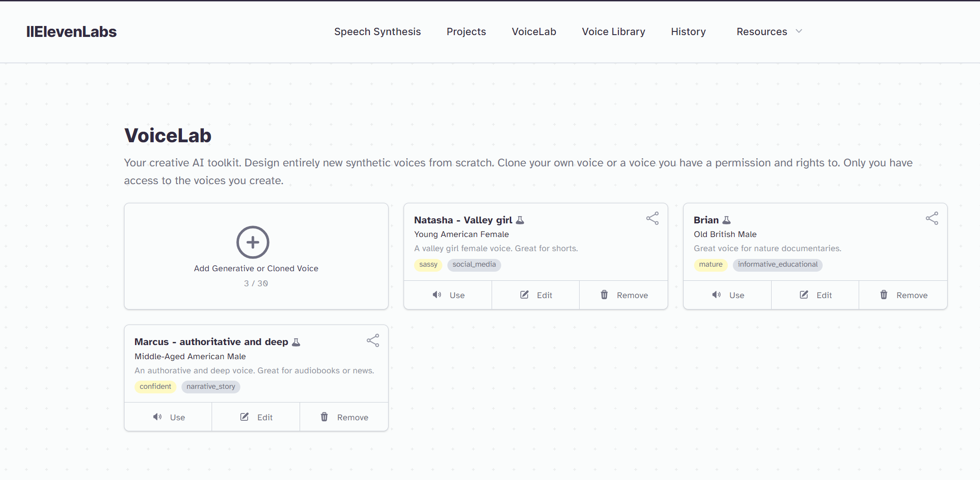Share the Marcus voice card
The height and width of the screenshot is (480, 980).
pyautogui.click(x=373, y=341)
